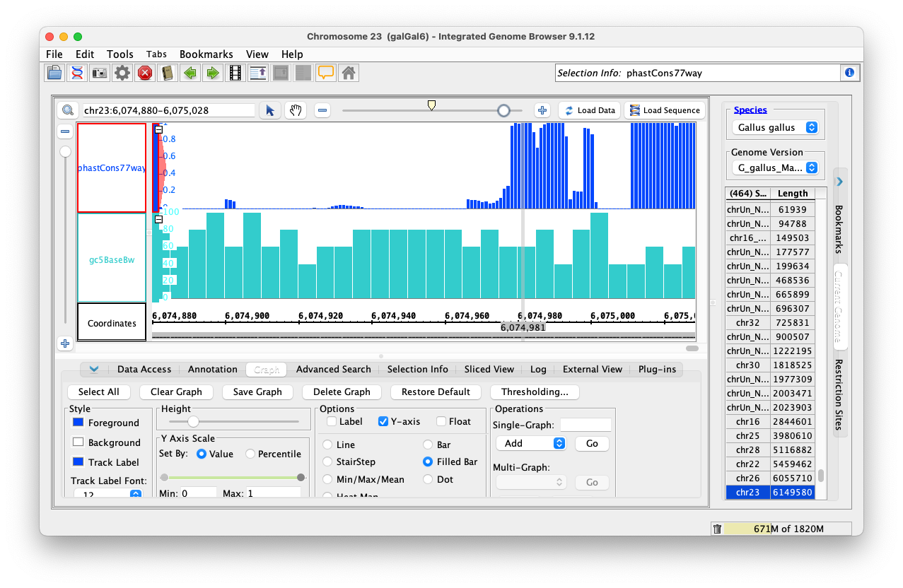Image resolution: width=903 pixels, height=588 pixels.
Task: Open the Species dropdown showing Gallus gallus
Action: click(x=777, y=128)
